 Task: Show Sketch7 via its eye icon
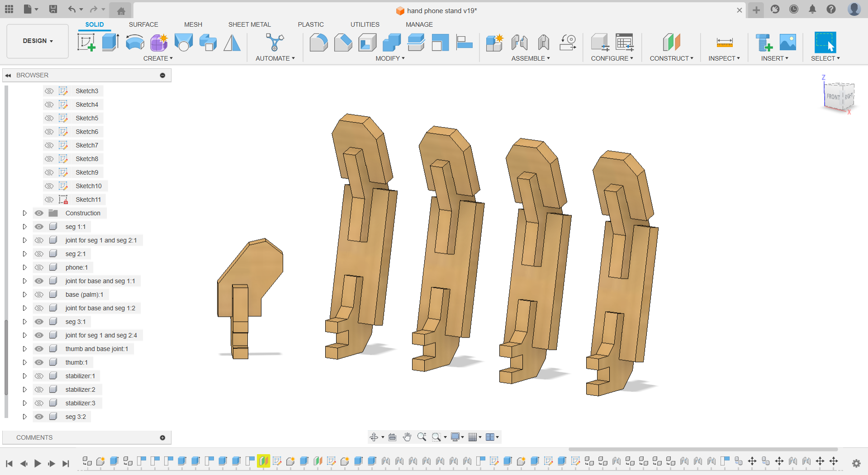(49, 145)
